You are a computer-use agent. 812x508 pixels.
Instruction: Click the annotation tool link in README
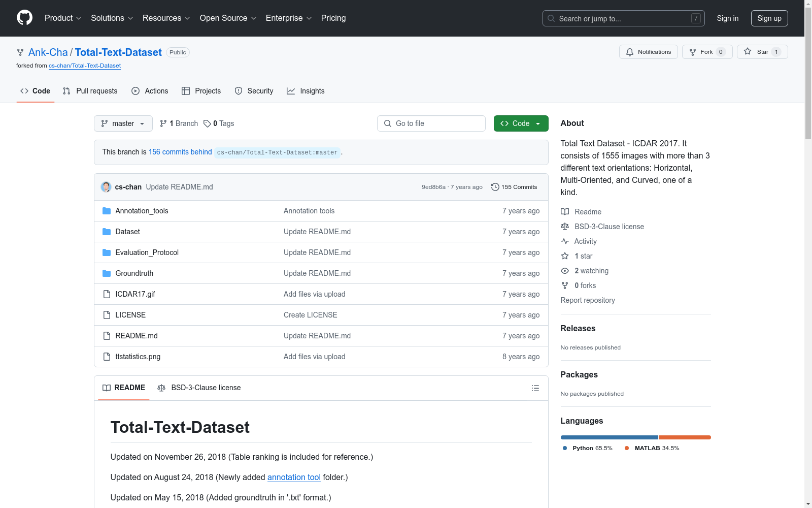click(x=294, y=478)
